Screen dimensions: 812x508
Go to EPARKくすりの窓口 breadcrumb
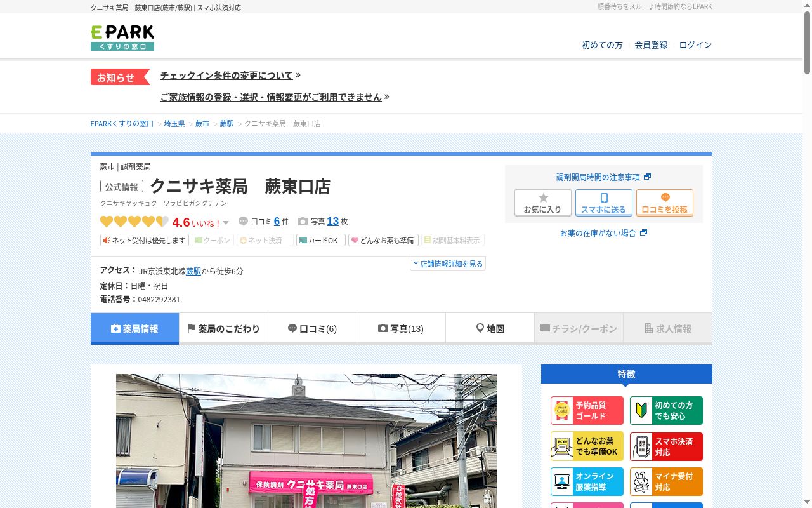tap(122, 124)
